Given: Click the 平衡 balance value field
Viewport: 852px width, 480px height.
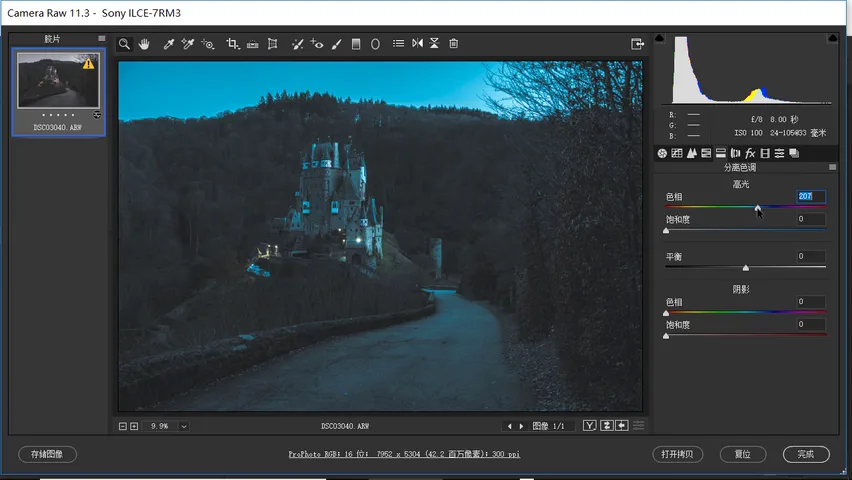Looking at the screenshot, I should (811, 256).
